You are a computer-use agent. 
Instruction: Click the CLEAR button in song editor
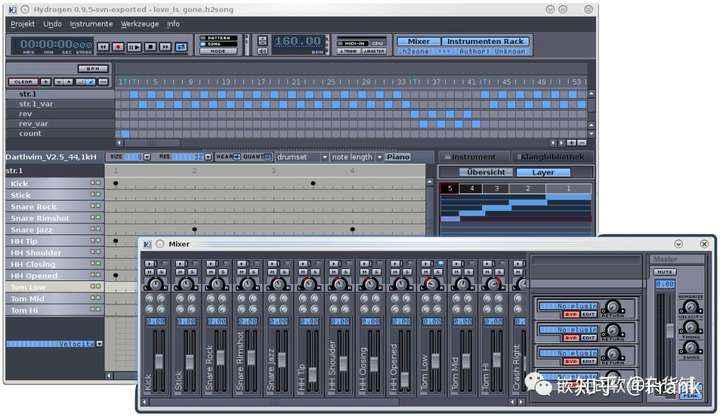pyautogui.click(x=22, y=81)
